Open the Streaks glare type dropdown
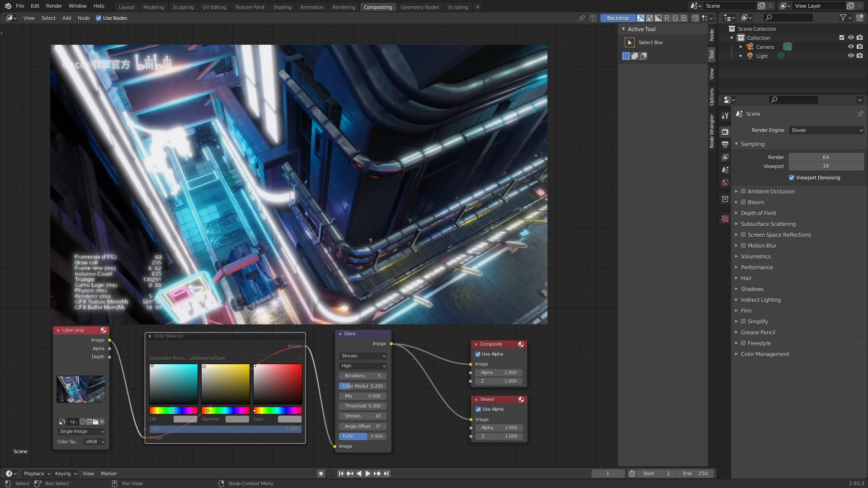This screenshot has width=868, height=488. pos(363,356)
